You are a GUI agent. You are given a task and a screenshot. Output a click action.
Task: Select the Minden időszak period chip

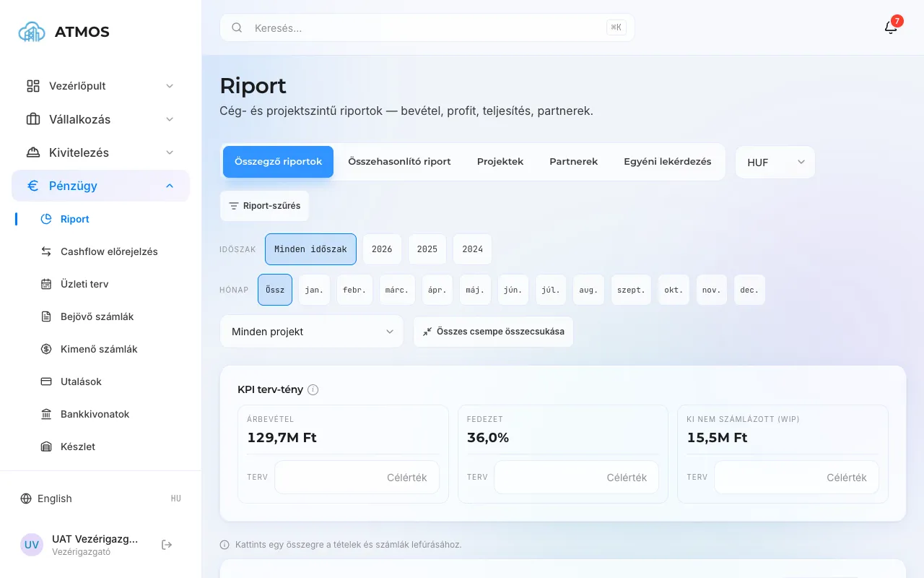coord(310,249)
